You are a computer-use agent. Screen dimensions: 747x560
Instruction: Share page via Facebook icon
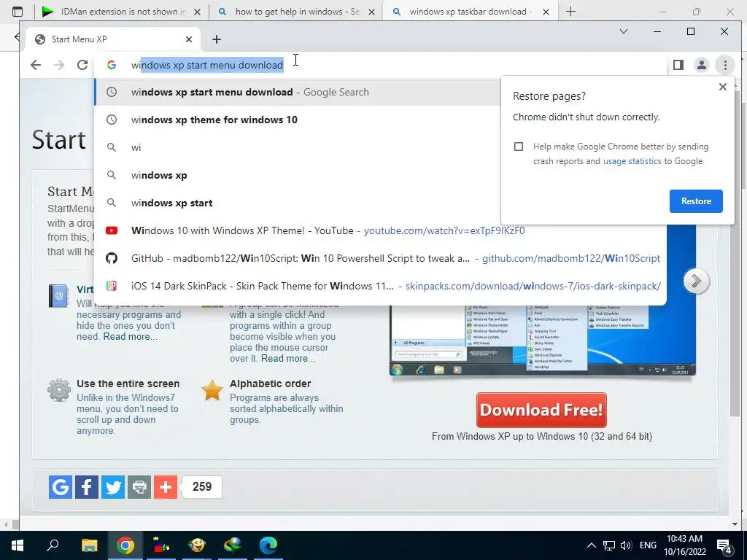click(x=87, y=486)
